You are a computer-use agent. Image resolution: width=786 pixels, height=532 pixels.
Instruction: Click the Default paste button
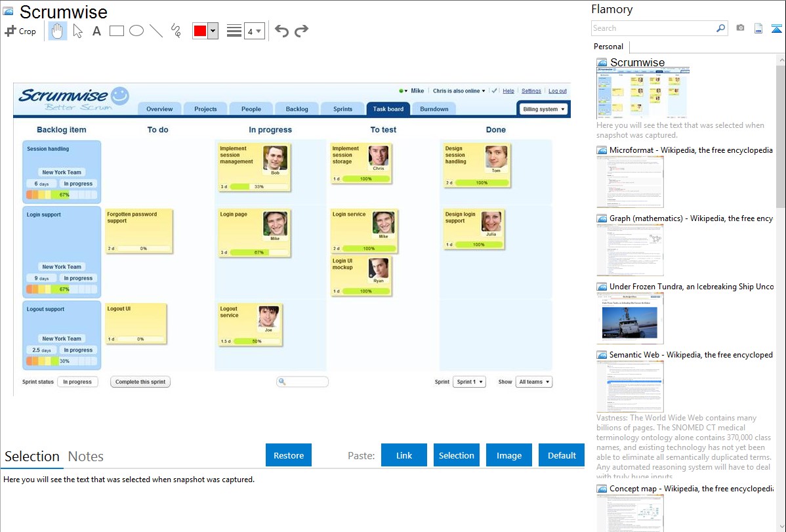click(562, 455)
